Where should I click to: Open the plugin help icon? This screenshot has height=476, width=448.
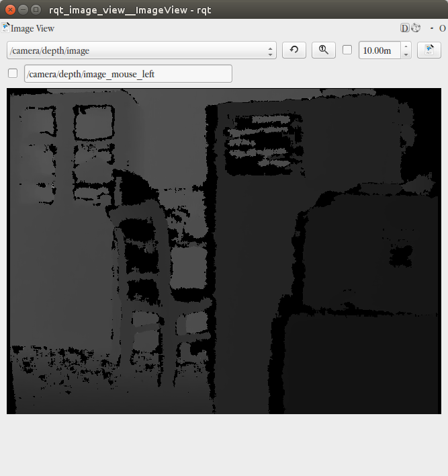click(416, 28)
